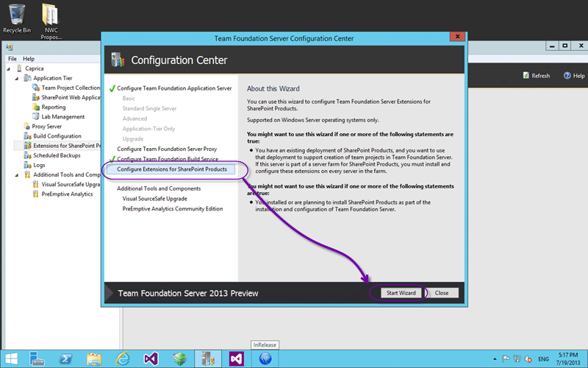Select SharePoint Web Applications tree item
The image size is (588, 368).
click(71, 98)
